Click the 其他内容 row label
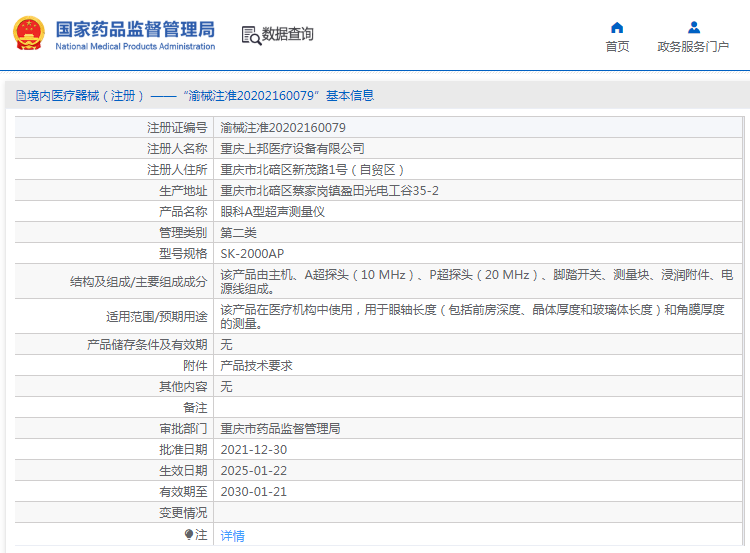The image size is (750, 553). [183, 387]
